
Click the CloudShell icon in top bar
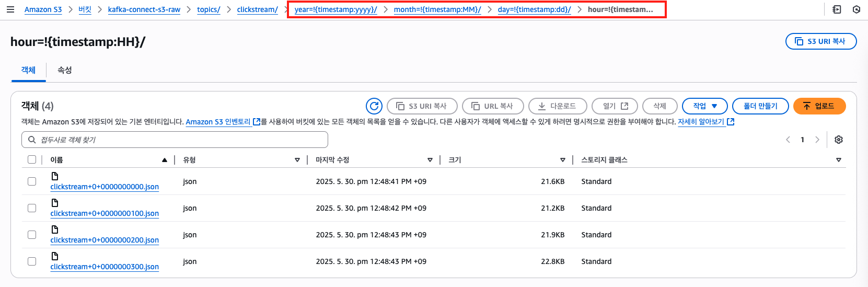coord(837,9)
